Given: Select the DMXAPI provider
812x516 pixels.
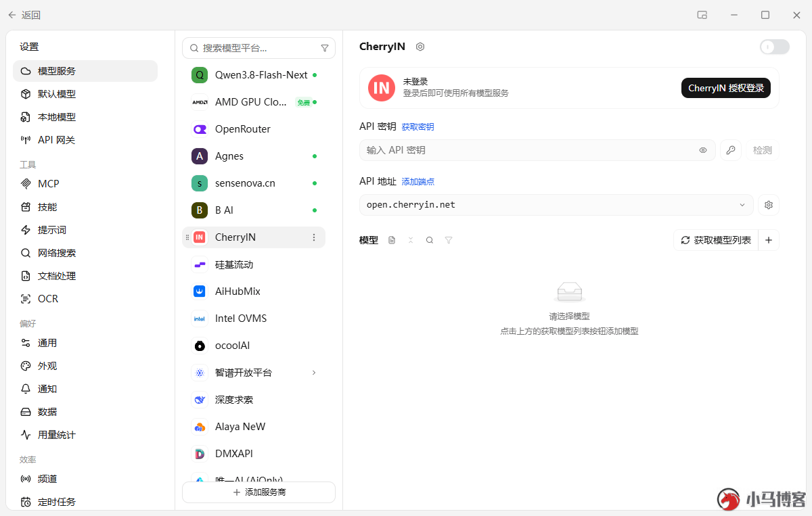Looking at the screenshot, I should pos(254,454).
